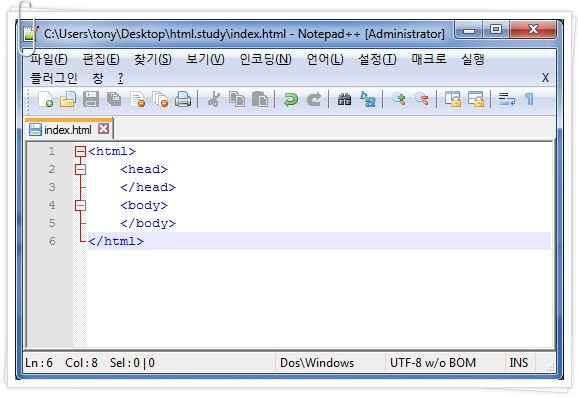Click line number 3 in the margin
This screenshot has width=578, height=398.
coord(52,187)
